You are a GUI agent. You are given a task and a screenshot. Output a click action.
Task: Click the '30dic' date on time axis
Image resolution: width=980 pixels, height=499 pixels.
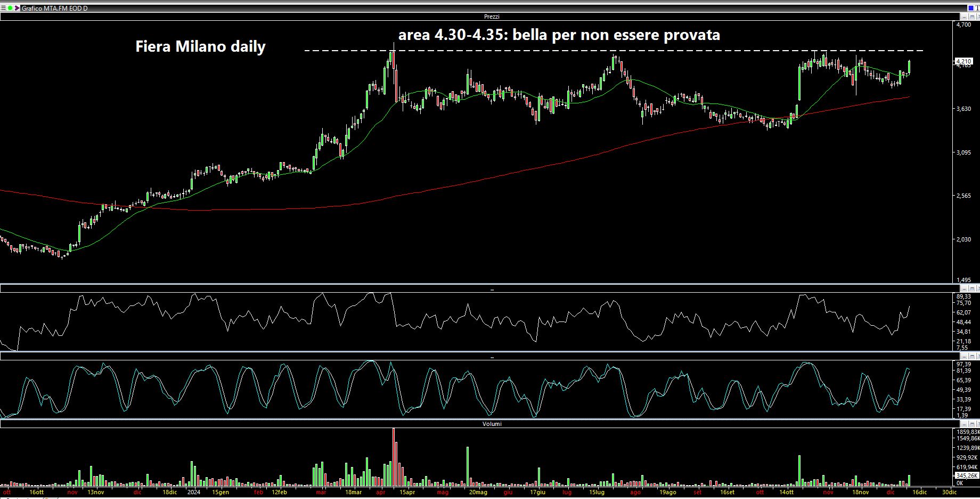pyautogui.click(x=950, y=492)
